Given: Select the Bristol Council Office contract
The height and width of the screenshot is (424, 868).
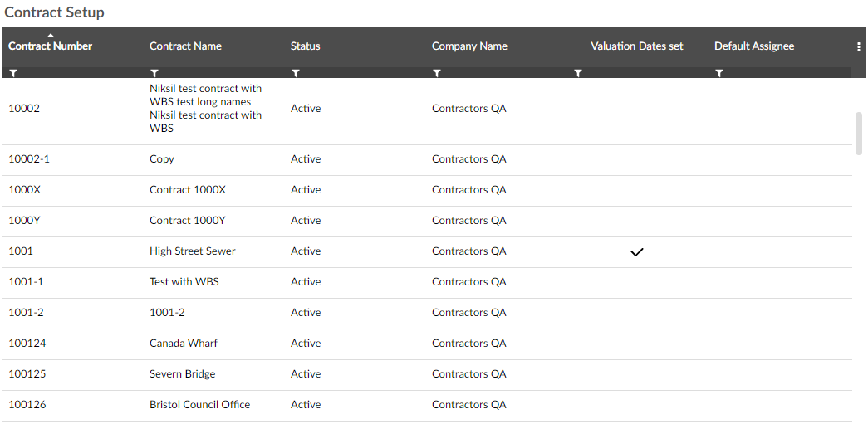Looking at the screenshot, I should 199,405.
